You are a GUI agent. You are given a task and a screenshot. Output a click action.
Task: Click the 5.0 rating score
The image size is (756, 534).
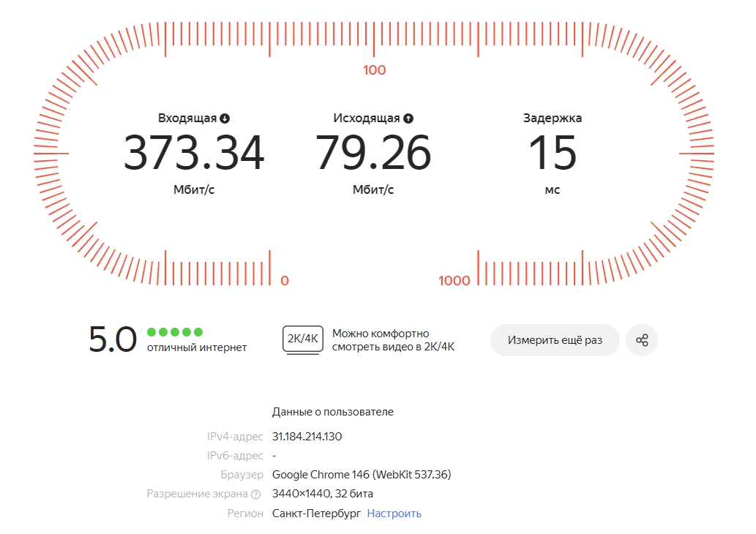click(113, 339)
